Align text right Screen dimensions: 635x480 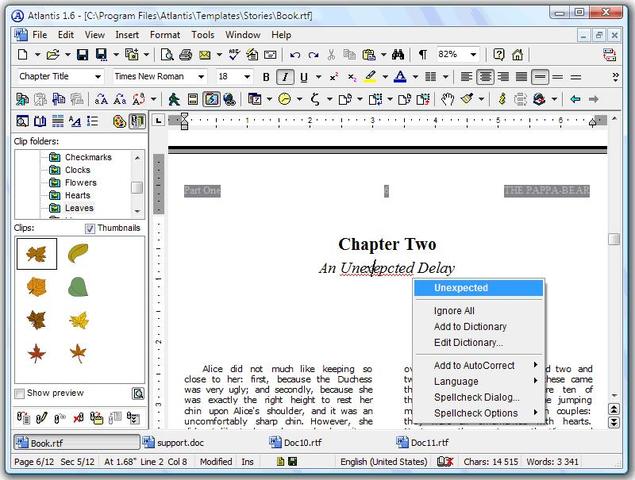[503, 77]
